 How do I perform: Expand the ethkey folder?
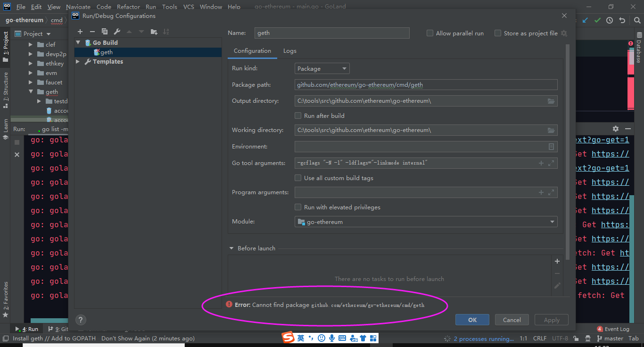point(31,64)
